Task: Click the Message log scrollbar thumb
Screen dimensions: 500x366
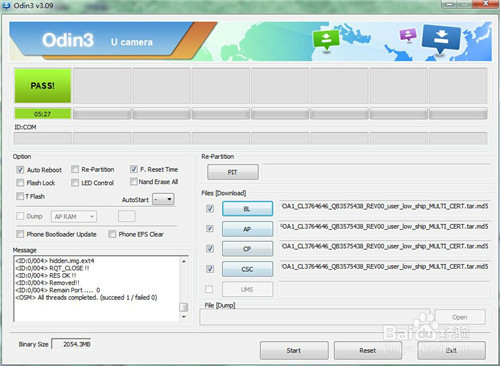Action: pyautogui.click(x=184, y=307)
